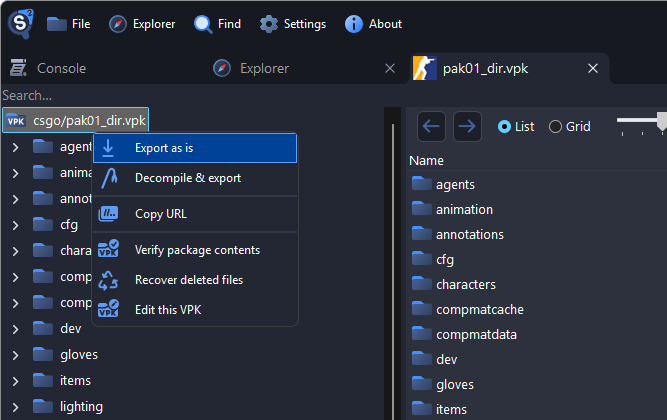Choose Decompile & export
667x420 pixels.
point(195,178)
